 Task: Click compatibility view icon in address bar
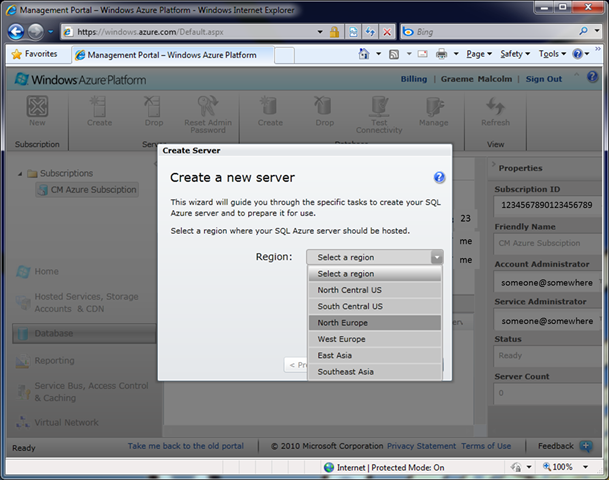coord(353,32)
